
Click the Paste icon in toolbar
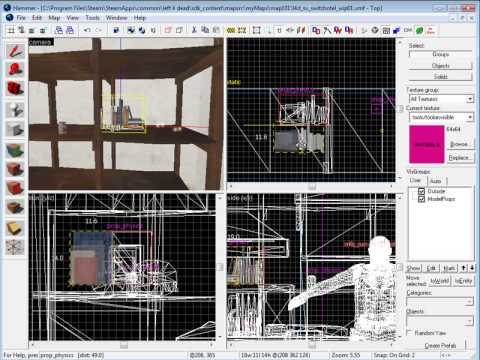click(216, 30)
